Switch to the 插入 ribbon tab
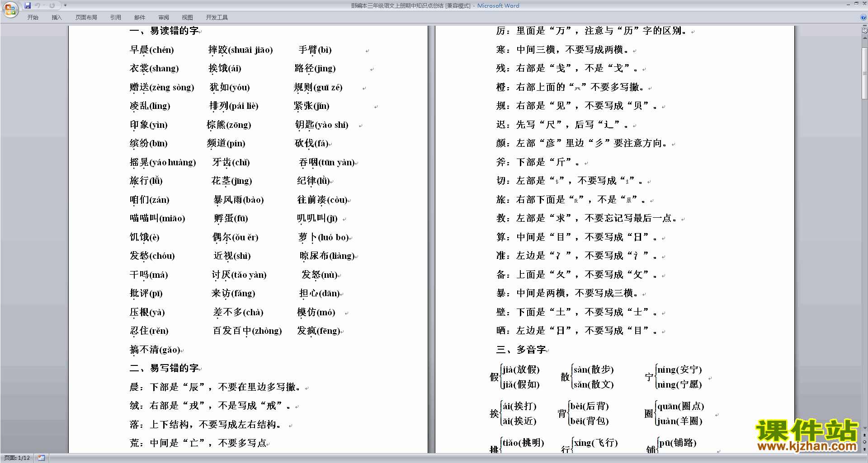The height and width of the screenshot is (463, 868). pos(57,17)
